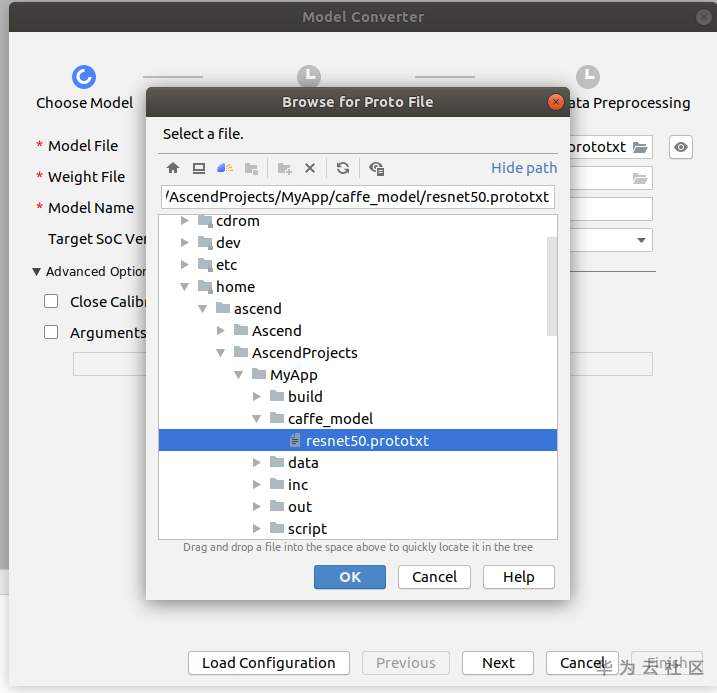
Task: Open Weight File browse folder icon
Action: coord(640,178)
